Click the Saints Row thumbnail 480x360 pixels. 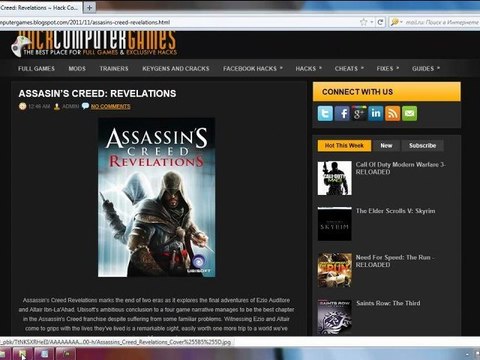click(x=334, y=317)
